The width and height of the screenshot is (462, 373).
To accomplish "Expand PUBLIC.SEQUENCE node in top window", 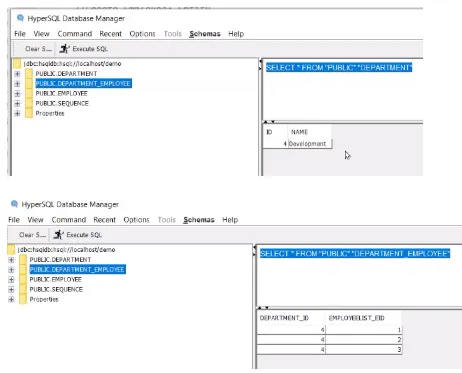I will 17,104.
